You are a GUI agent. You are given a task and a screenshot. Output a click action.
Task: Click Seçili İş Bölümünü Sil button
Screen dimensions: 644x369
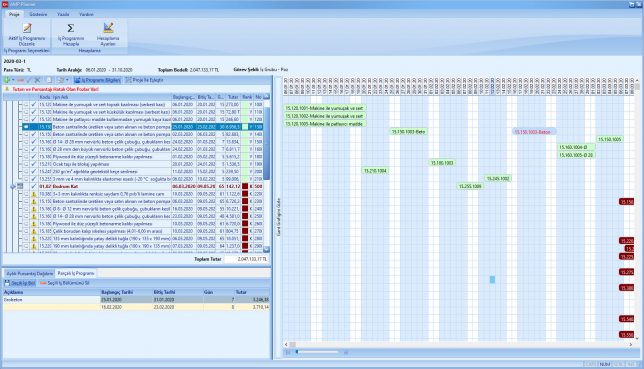click(64, 283)
